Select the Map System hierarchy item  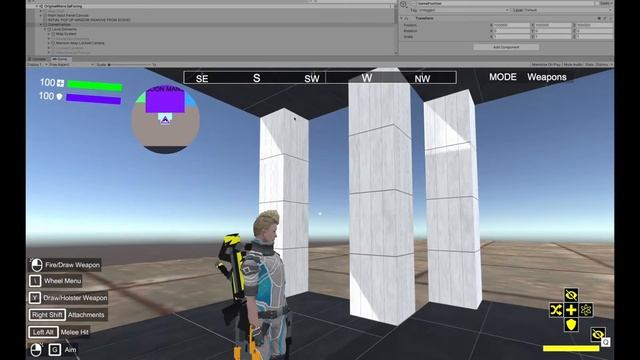tap(66, 34)
